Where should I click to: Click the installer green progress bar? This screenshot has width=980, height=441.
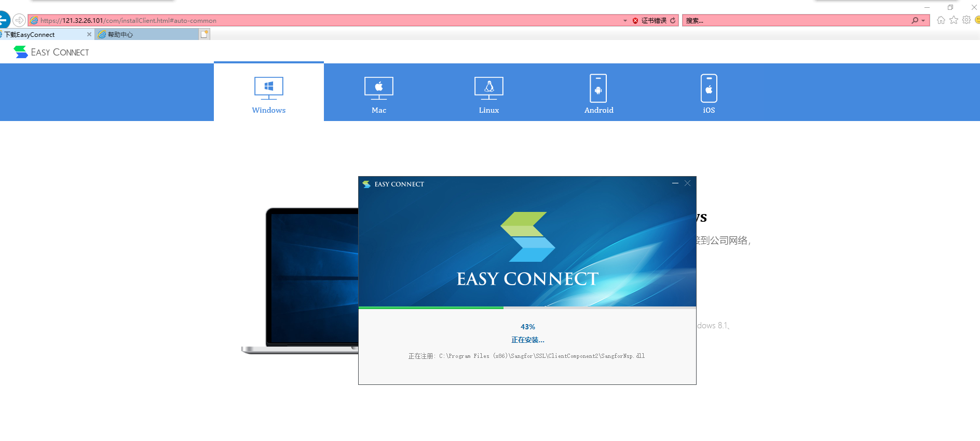[431, 308]
